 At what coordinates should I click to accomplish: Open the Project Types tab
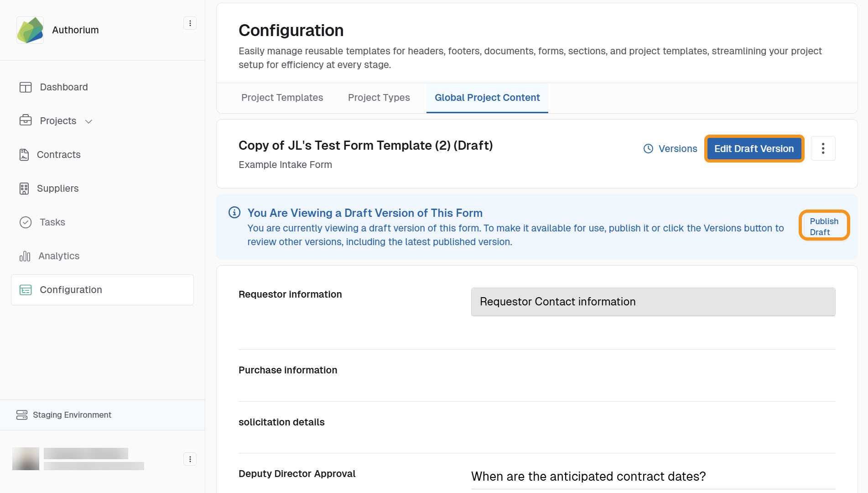coord(379,97)
